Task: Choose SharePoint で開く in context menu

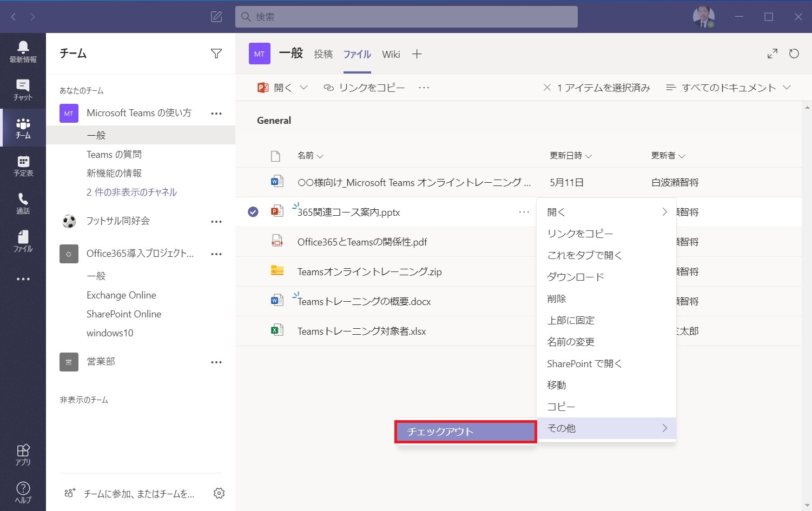Action: pyautogui.click(x=606, y=363)
